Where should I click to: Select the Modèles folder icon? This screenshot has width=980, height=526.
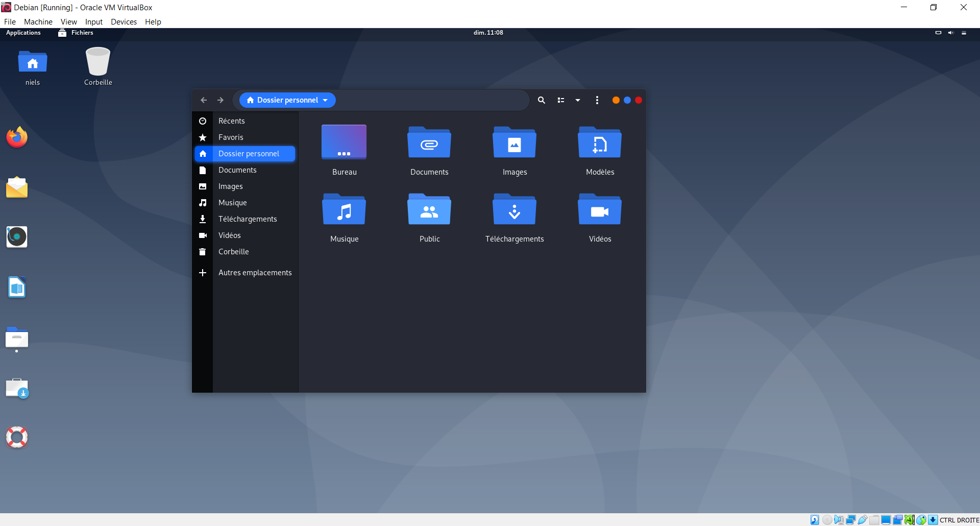coord(600,143)
